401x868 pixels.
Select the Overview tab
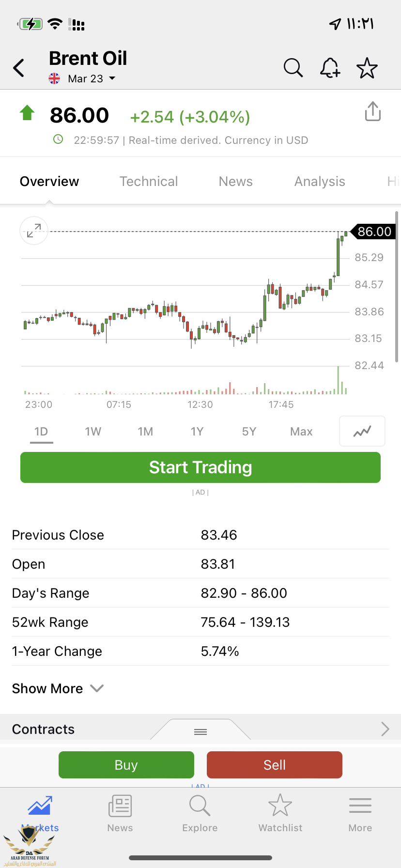(x=49, y=181)
